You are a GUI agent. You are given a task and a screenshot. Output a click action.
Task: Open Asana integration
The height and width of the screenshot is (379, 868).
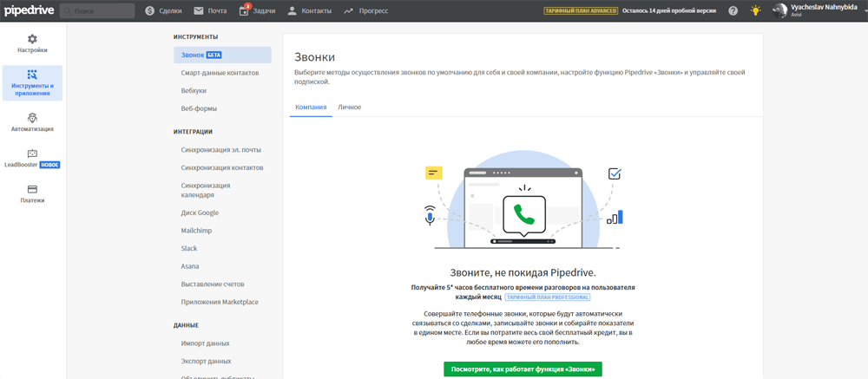190,266
